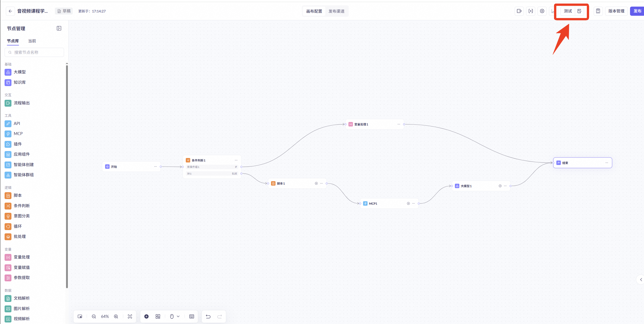The image size is (644, 324).
Task: Click the undo arrow in the bottom toolbar
Action: pyautogui.click(x=208, y=316)
